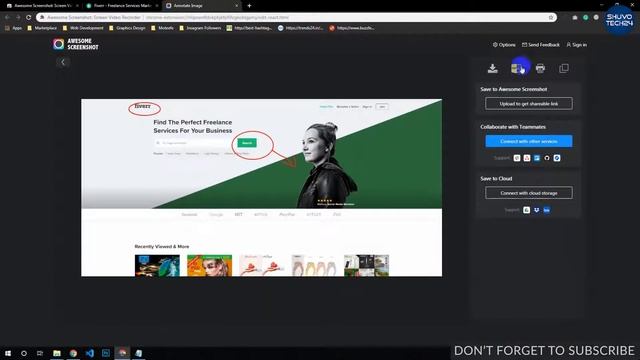Screen dimensions: 640x360
Task: Click the blue Connect with other services button
Action: 529,141
